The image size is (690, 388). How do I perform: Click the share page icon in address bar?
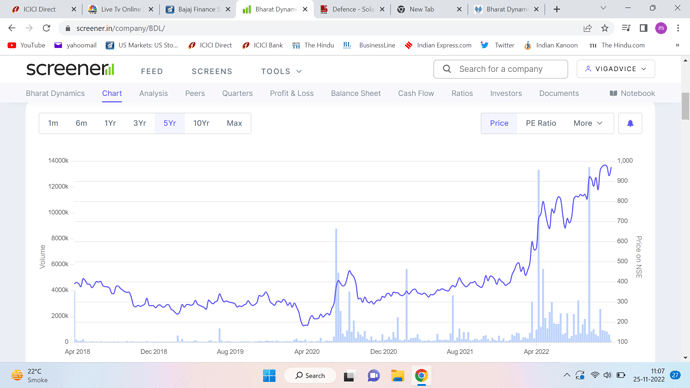pos(587,28)
